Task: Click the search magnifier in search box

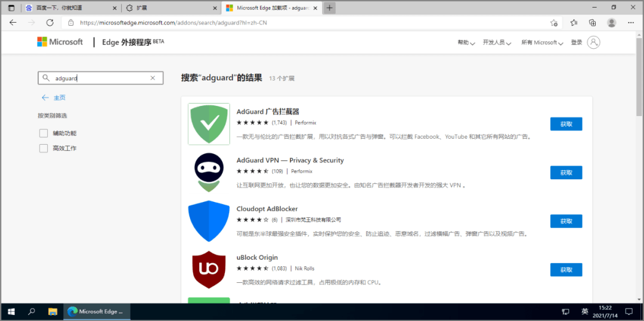Action: pyautogui.click(x=46, y=78)
